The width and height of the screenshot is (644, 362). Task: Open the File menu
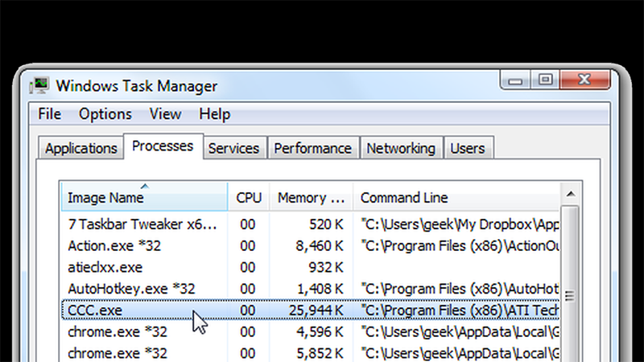[49, 114]
